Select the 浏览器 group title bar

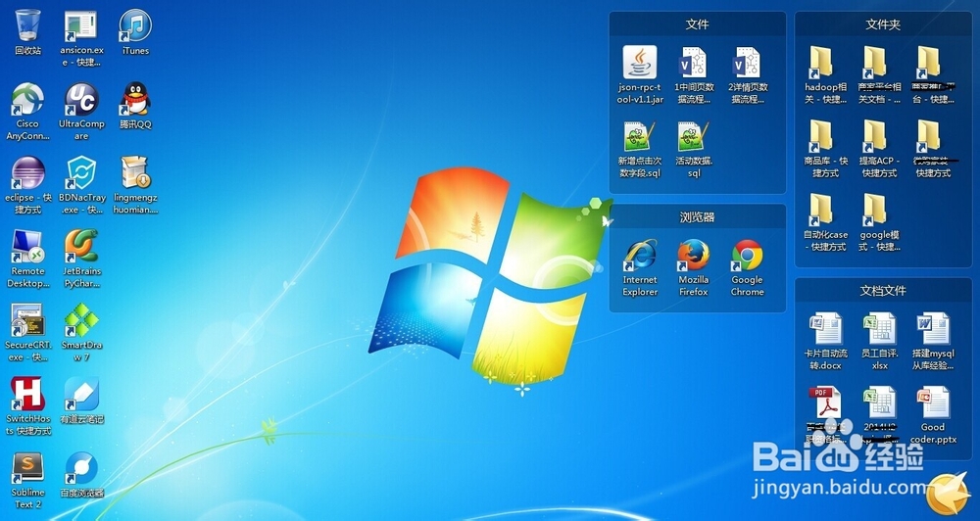pyautogui.click(x=698, y=216)
